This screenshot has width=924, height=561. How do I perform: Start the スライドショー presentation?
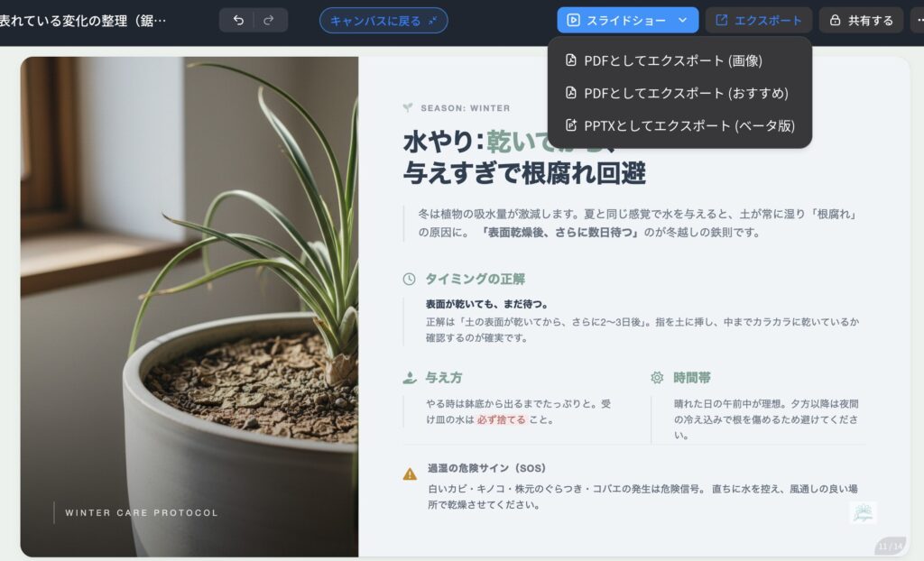[615, 21]
